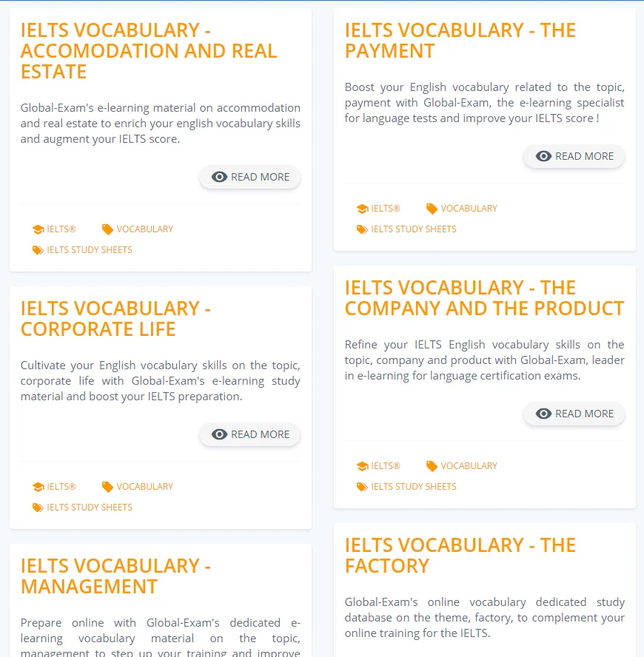Screen dimensions: 644x657
Task: Select IELTS® tag in Corporate Life card
Action: tap(61, 487)
